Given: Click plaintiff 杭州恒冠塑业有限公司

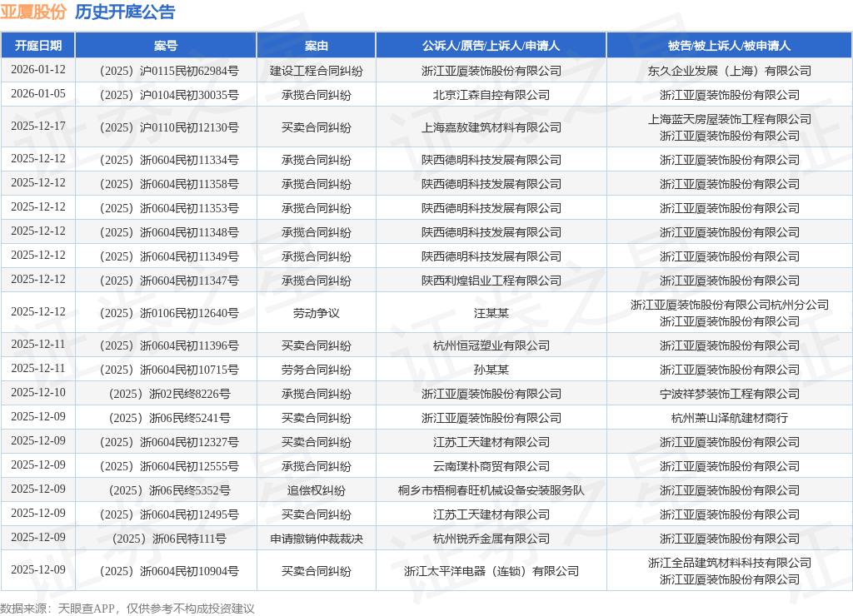Looking at the screenshot, I should click(x=491, y=345).
